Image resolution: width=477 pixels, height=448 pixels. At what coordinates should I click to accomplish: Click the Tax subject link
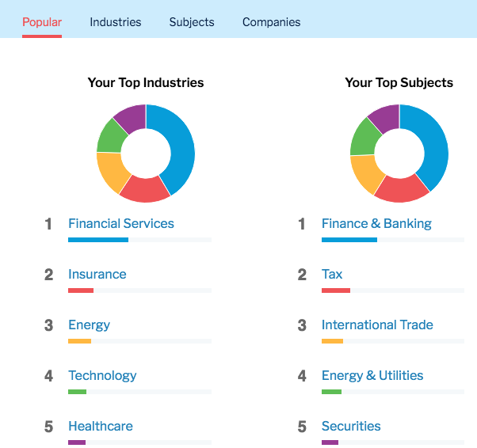point(332,274)
